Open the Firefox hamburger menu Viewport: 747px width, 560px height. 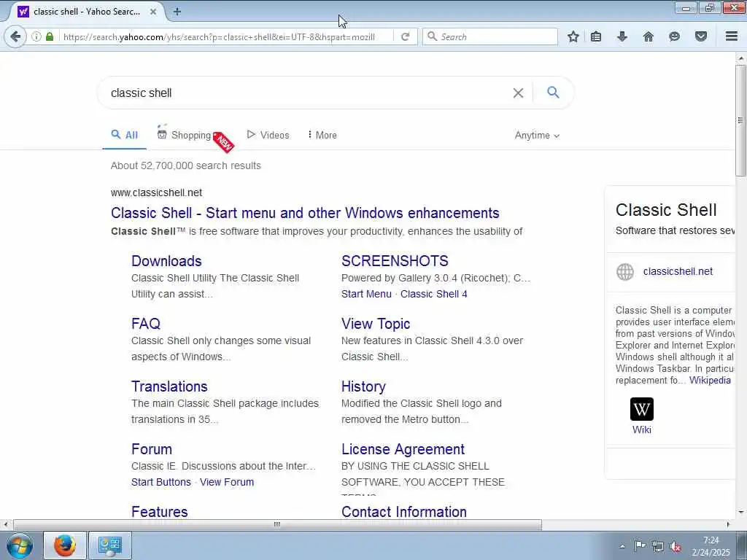(732, 36)
